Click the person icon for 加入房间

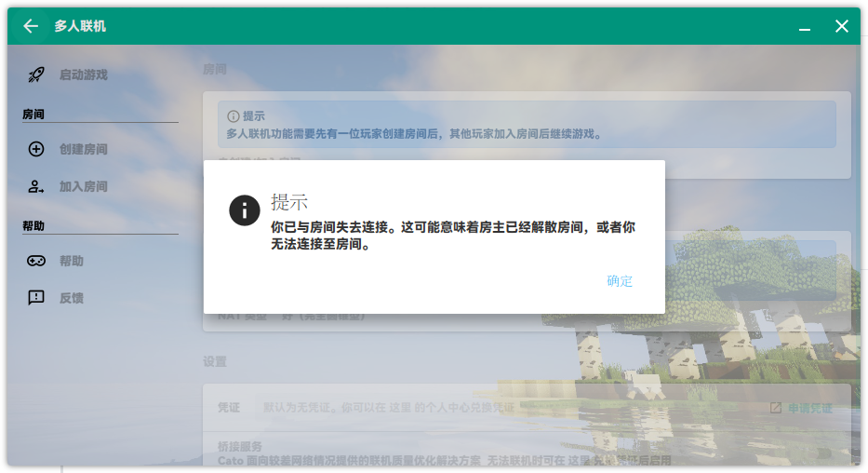click(36, 186)
